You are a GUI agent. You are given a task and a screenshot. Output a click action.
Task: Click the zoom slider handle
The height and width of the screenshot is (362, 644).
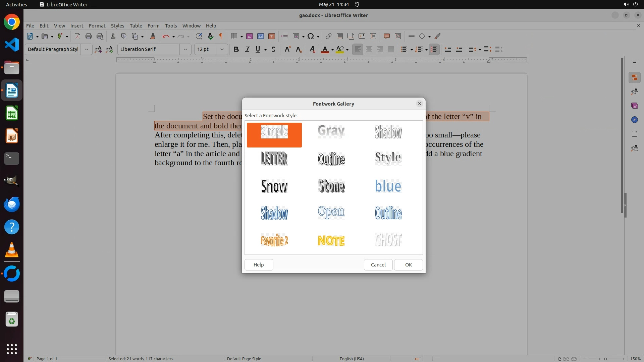(x=605, y=359)
